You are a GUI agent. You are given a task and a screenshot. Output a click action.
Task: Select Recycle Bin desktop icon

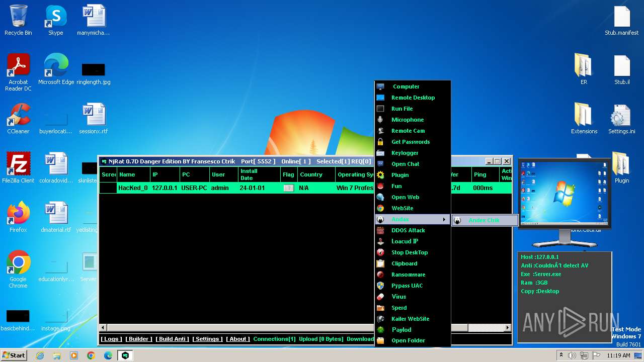18,20
